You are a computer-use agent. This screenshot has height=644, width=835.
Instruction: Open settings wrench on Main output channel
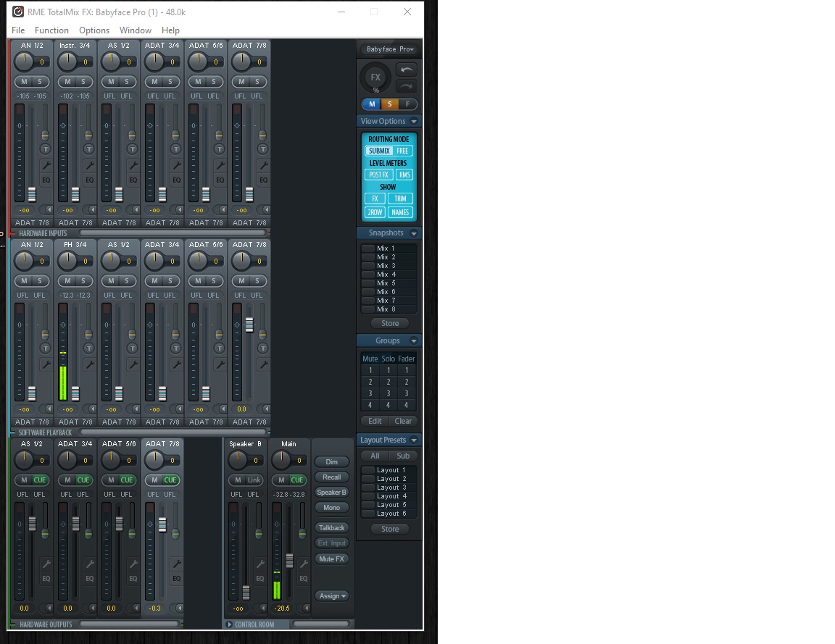304,564
